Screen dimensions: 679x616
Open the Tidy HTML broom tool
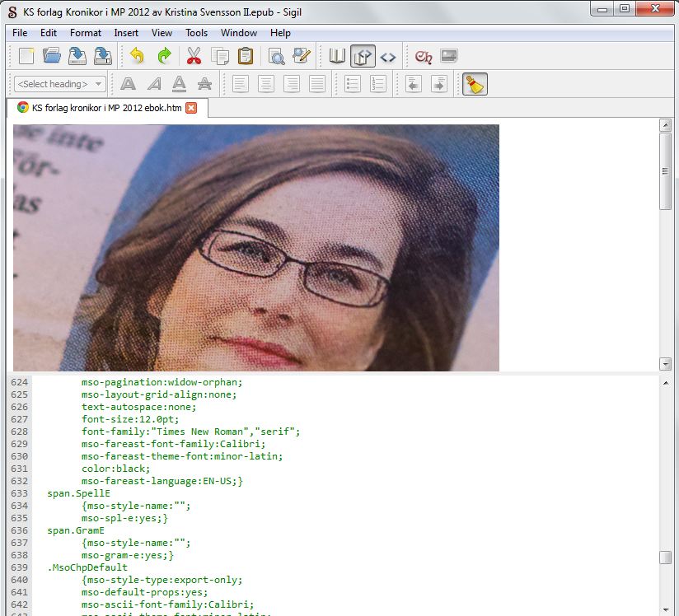point(475,84)
